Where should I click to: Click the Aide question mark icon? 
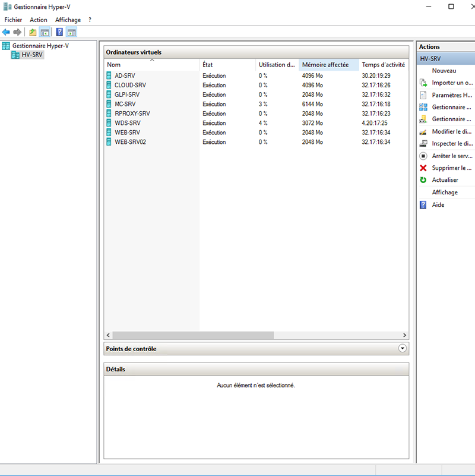click(423, 204)
